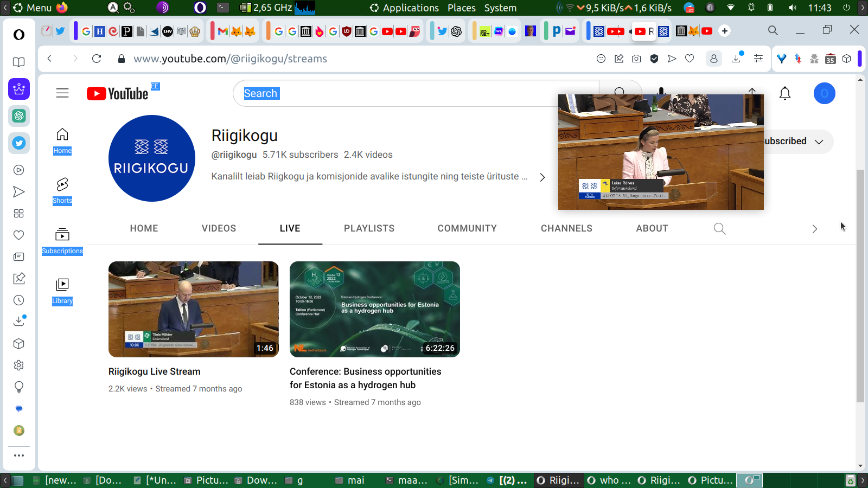The height and width of the screenshot is (488, 868).
Task: Switch to the PLAYLISTS tab
Action: click(x=369, y=229)
